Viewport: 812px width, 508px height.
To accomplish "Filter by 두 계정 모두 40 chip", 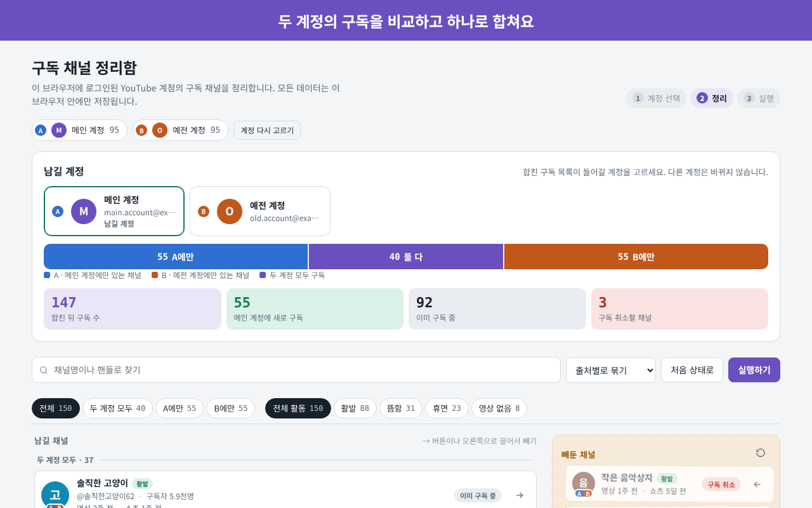I will pos(117,408).
